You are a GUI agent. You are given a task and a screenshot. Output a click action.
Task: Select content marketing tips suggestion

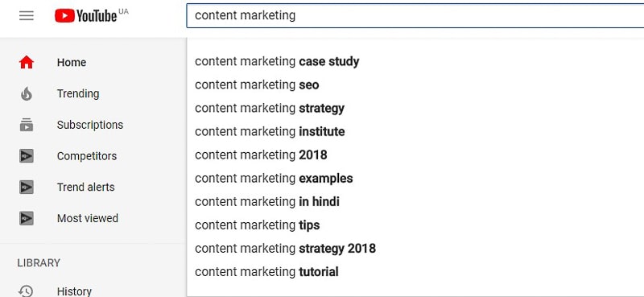pyautogui.click(x=415, y=225)
